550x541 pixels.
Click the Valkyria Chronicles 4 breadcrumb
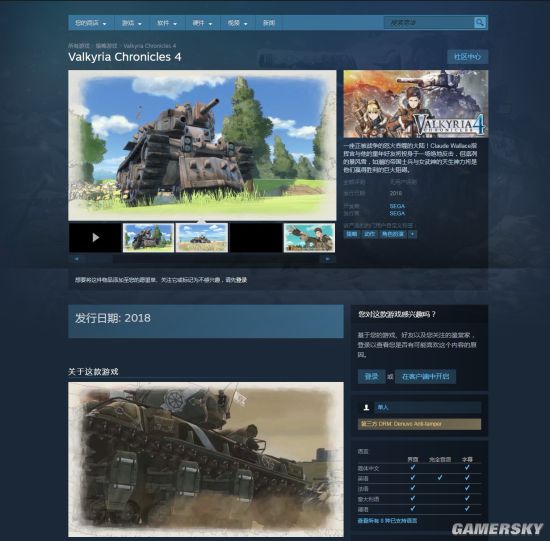(x=150, y=46)
